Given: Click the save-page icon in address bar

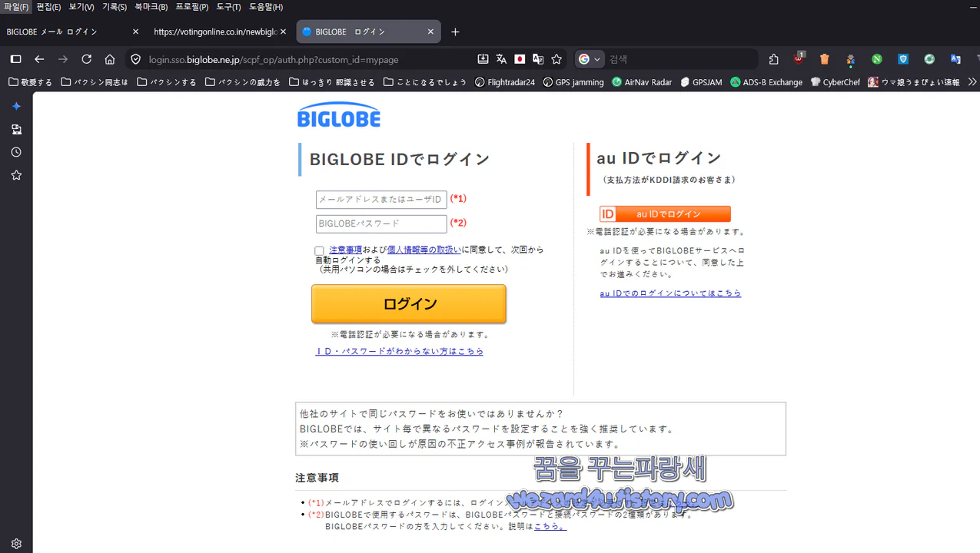Looking at the screenshot, I should point(483,59).
